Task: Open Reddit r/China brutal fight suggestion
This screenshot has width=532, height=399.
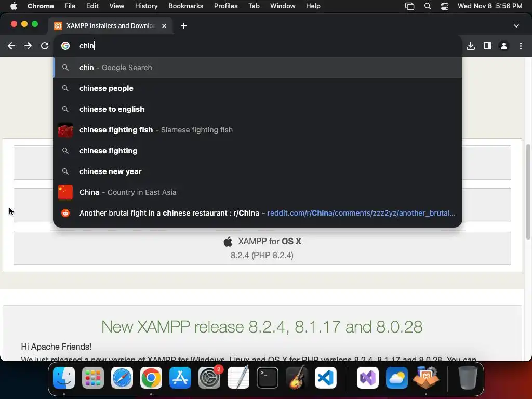Action: coord(258,213)
